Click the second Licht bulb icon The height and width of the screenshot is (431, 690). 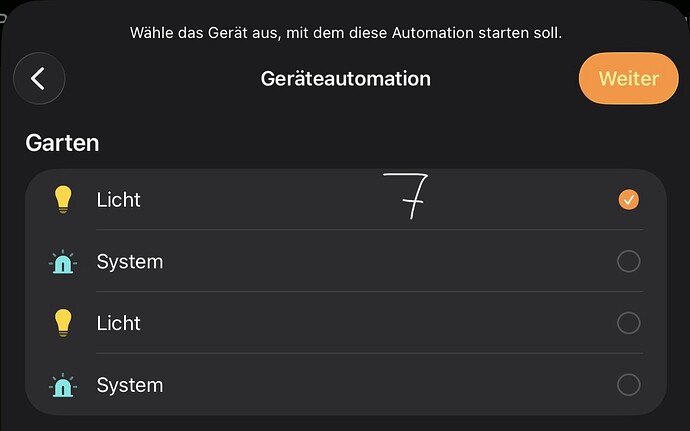pos(63,323)
